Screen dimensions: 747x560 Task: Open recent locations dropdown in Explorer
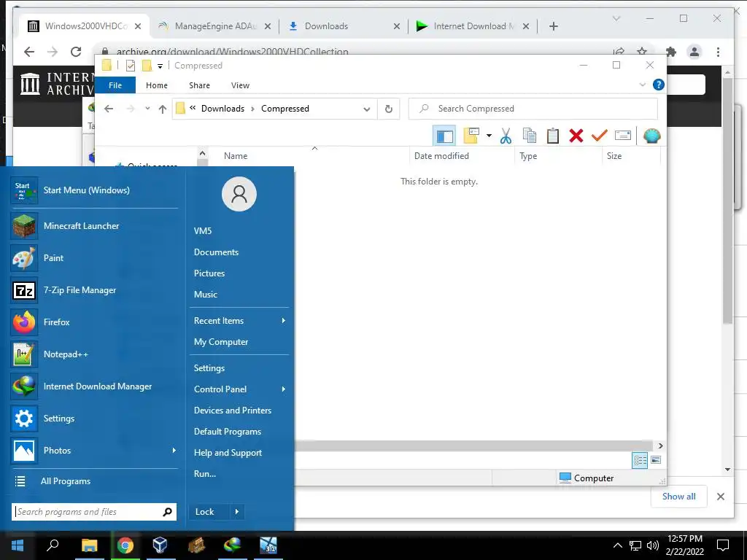[x=147, y=109]
